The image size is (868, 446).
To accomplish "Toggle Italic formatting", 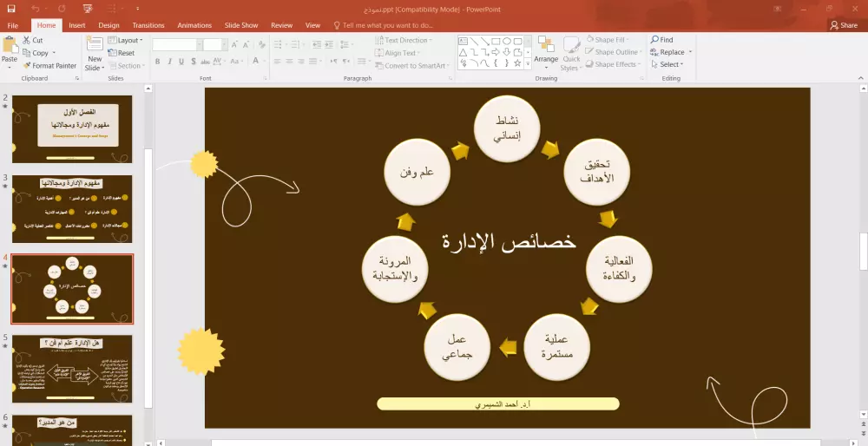I will [169, 62].
